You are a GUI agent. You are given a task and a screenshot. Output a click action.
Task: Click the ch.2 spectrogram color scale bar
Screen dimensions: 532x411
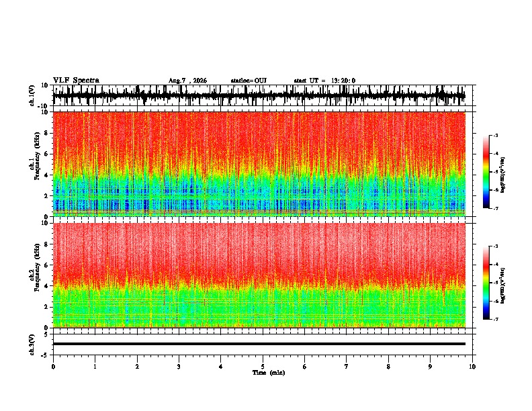(486, 283)
